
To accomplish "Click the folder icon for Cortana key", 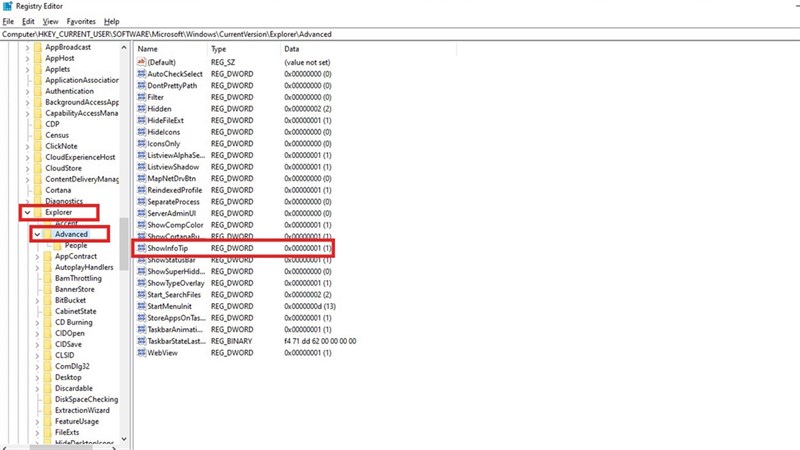I will click(x=37, y=190).
